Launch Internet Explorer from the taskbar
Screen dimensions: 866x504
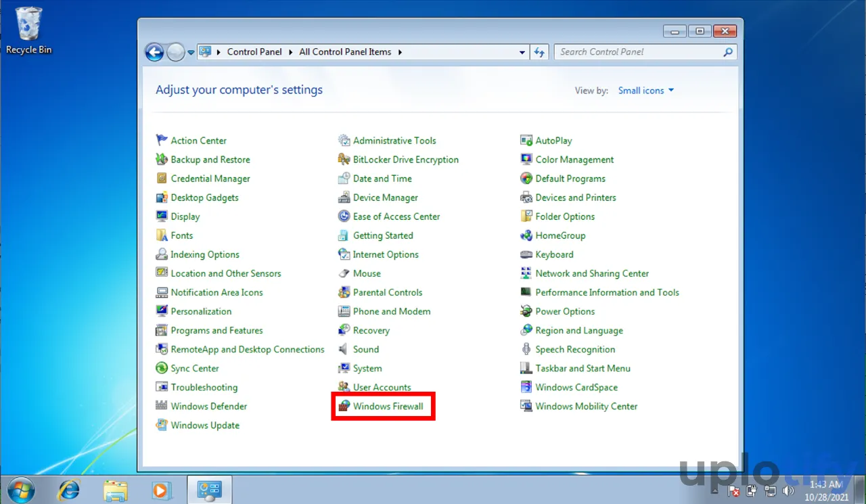click(x=68, y=489)
